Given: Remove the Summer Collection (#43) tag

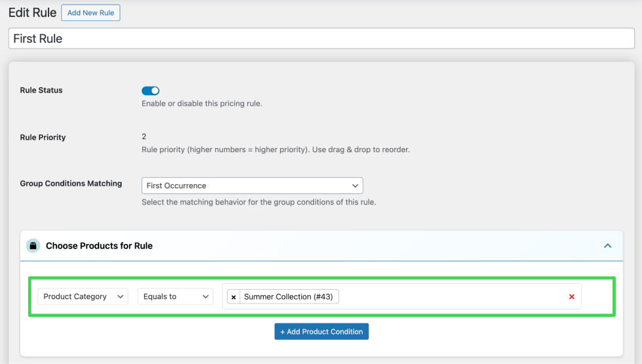Looking at the screenshot, I should (233, 297).
